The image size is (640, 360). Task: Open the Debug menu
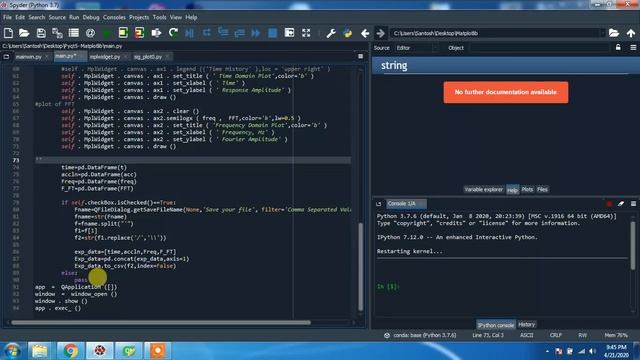pyautogui.click(x=91, y=18)
